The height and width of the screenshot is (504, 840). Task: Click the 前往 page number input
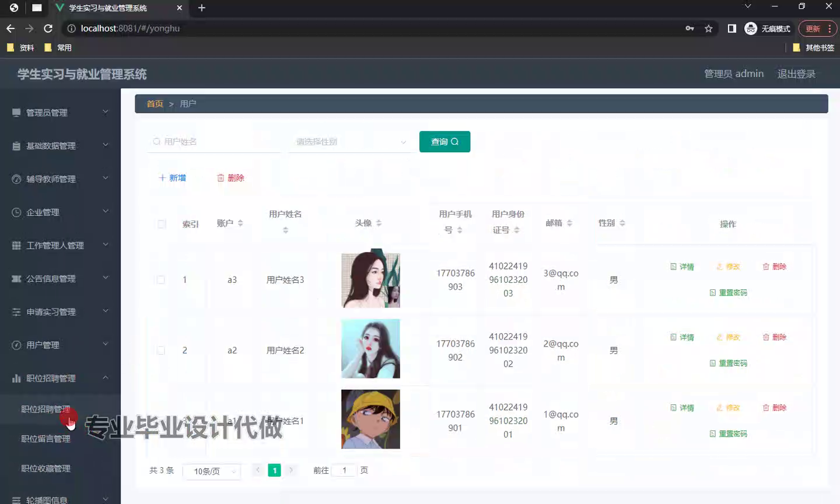click(x=344, y=470)
